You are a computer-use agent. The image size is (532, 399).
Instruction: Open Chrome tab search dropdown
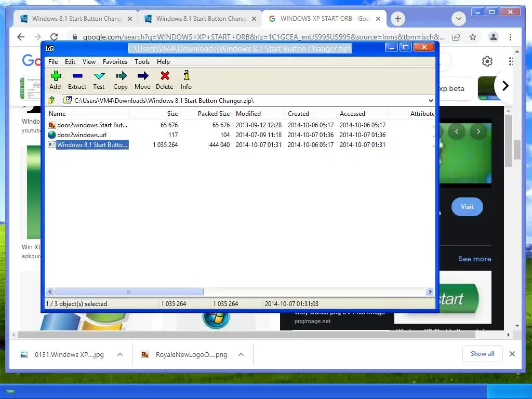(x=459, y=19)
